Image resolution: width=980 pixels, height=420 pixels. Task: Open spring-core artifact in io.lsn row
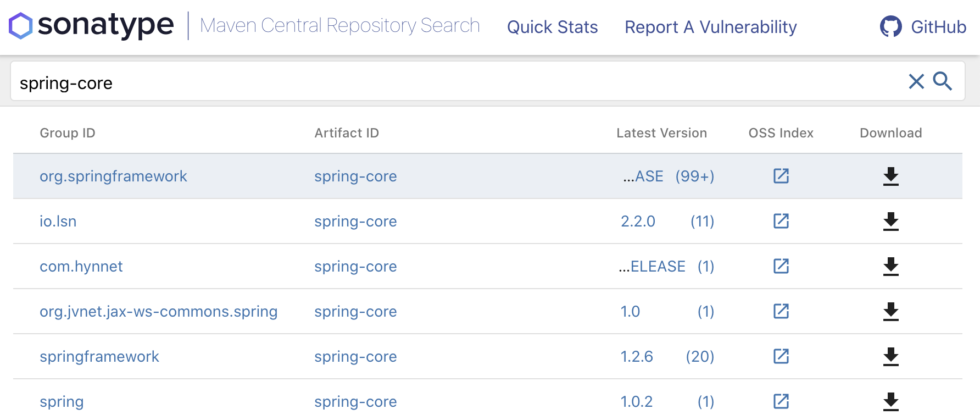(x=355, y=221)
